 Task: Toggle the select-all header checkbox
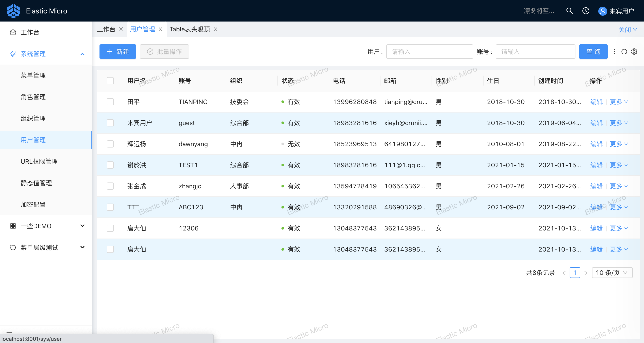click(110, 81)
